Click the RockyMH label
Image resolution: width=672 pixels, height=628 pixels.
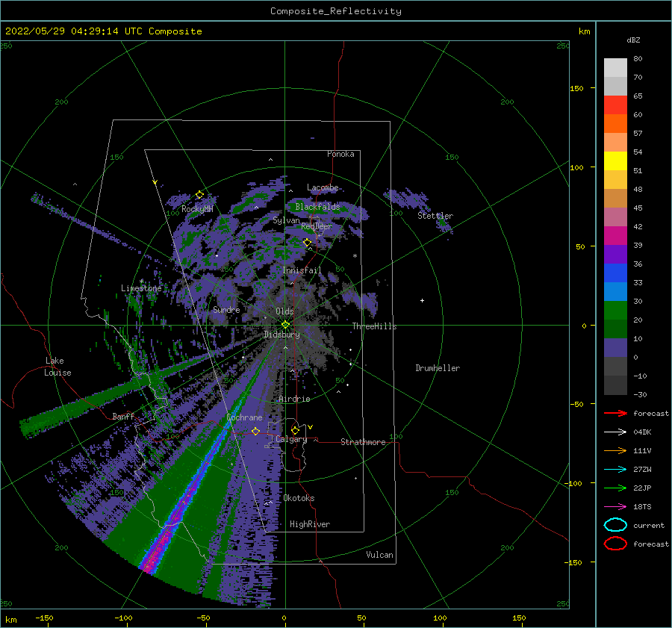click(197, 209)
